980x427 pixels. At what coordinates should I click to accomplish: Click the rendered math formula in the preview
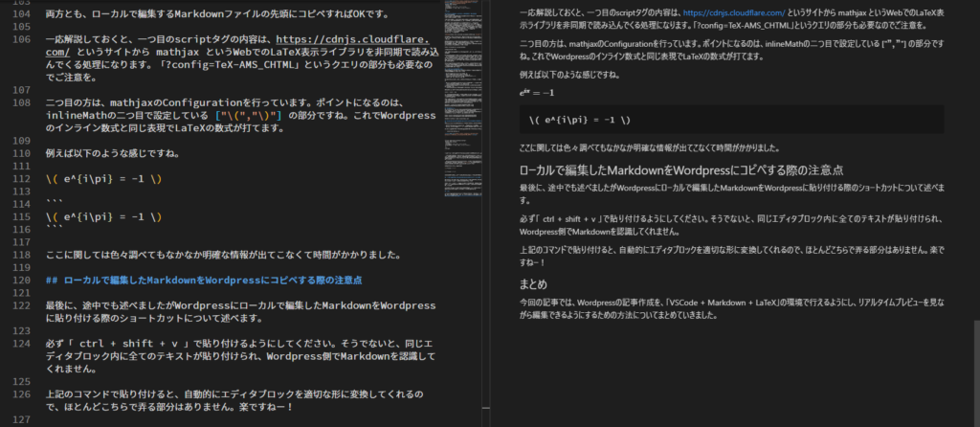[537, 93]
